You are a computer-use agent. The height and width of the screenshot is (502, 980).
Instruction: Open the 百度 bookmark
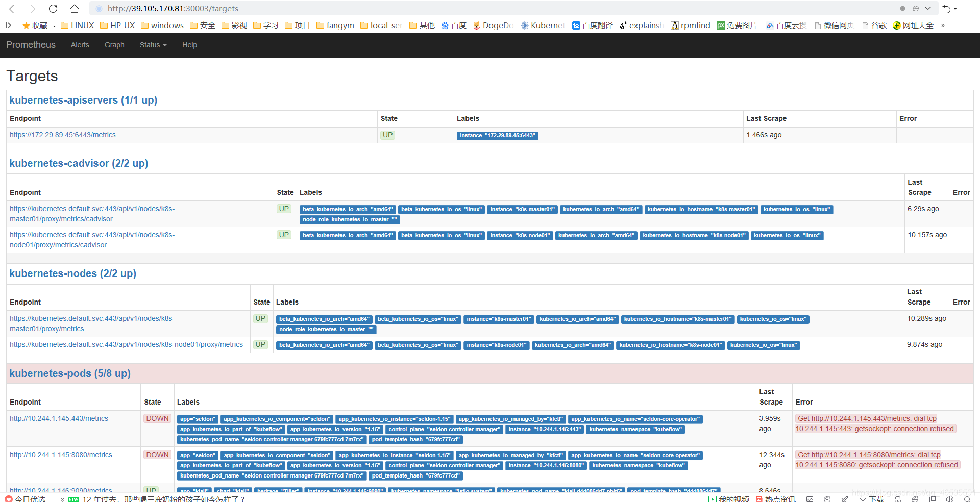(x=454, y=25)
